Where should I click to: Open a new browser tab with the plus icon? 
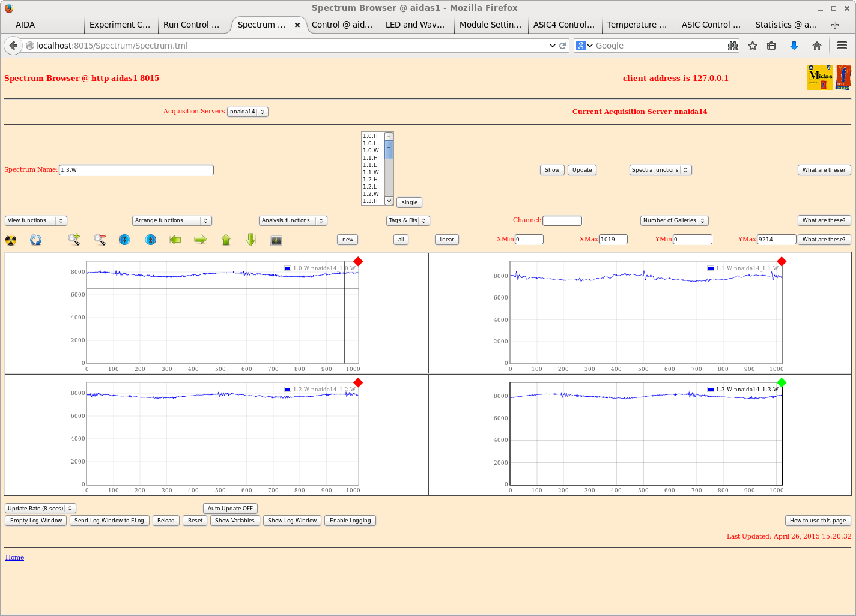(x=835, y=25)
